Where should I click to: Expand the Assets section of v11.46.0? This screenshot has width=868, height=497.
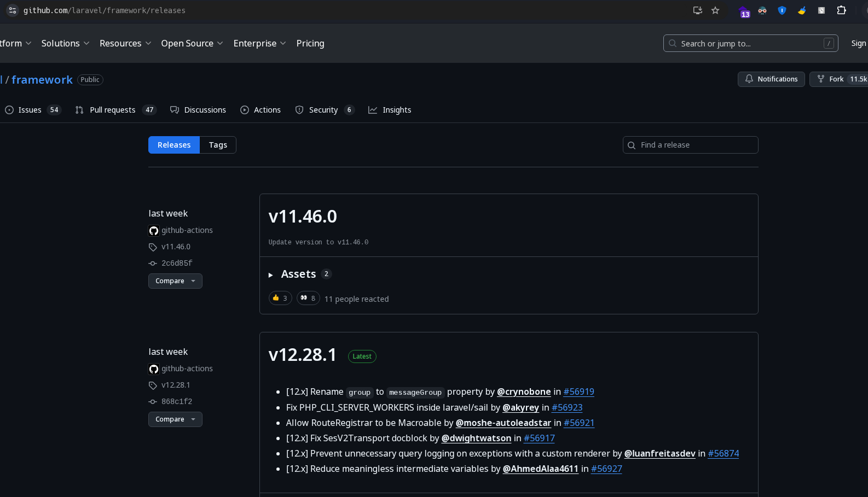tap(299, 274)
